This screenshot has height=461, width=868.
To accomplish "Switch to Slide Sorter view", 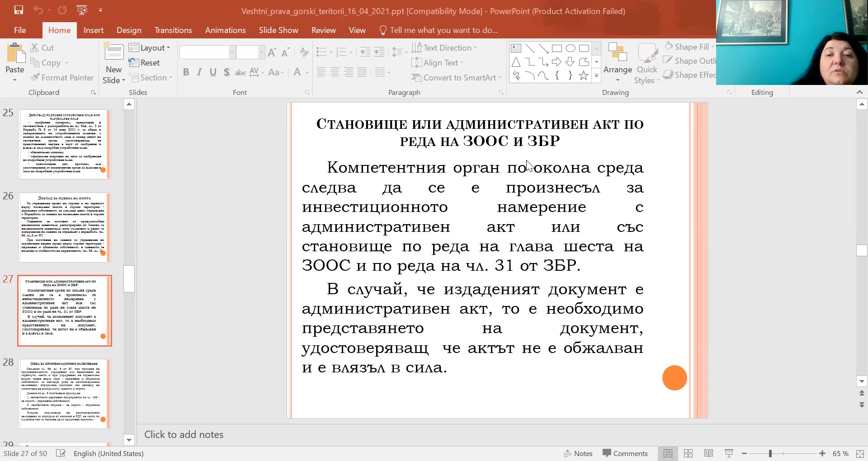I will [688, 453].
